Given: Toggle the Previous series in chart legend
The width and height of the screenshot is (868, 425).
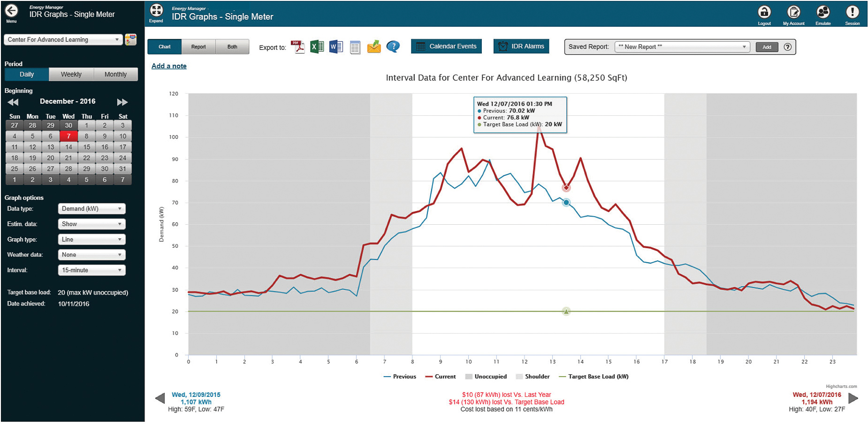Looking at the screenshot, I should coord(399,377).
